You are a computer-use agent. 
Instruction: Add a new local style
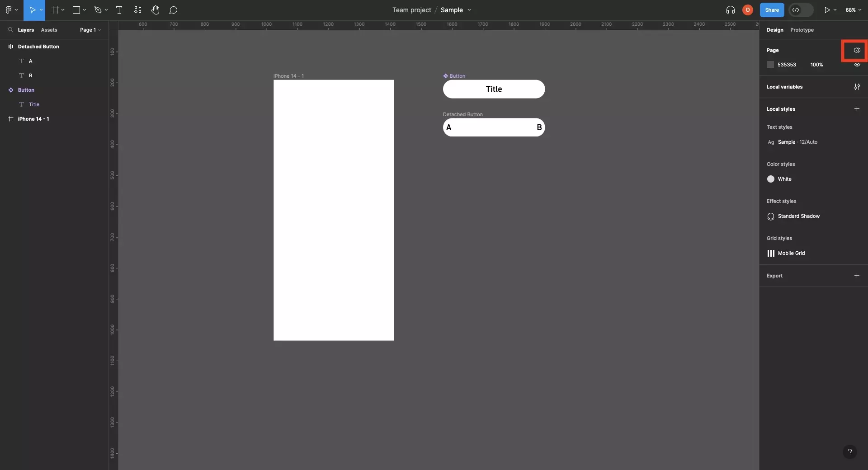coord(857,109)
